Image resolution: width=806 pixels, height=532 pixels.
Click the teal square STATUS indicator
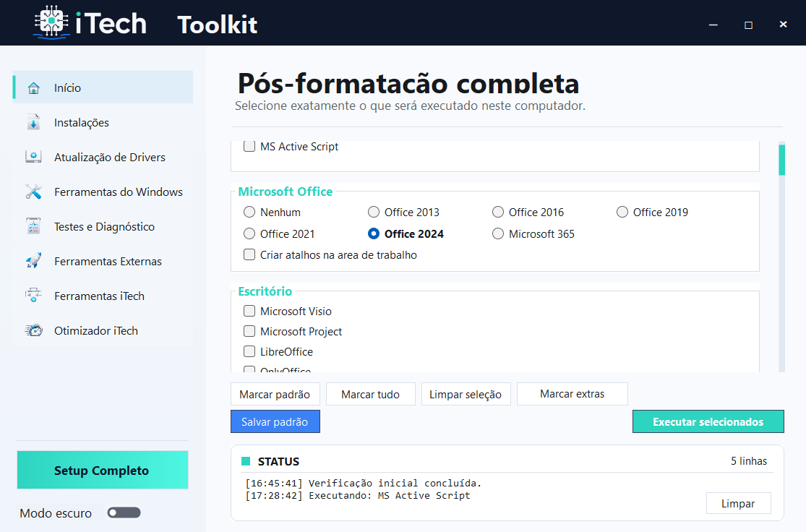[246, 461]
